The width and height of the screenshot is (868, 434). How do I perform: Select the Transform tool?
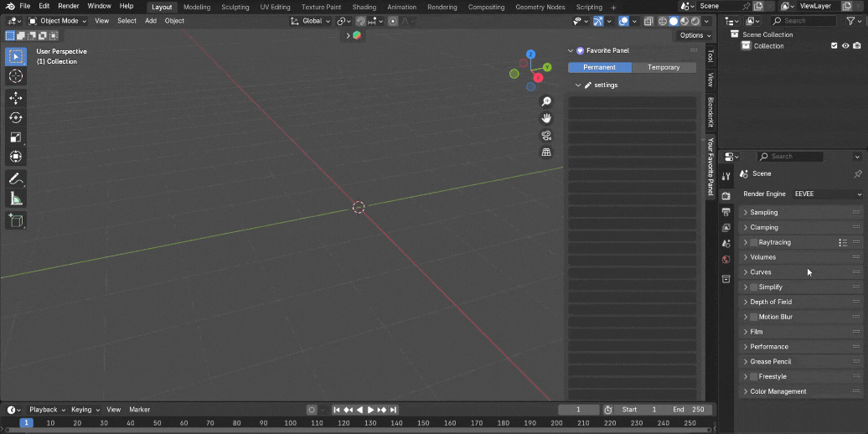(x=15, y=157)
